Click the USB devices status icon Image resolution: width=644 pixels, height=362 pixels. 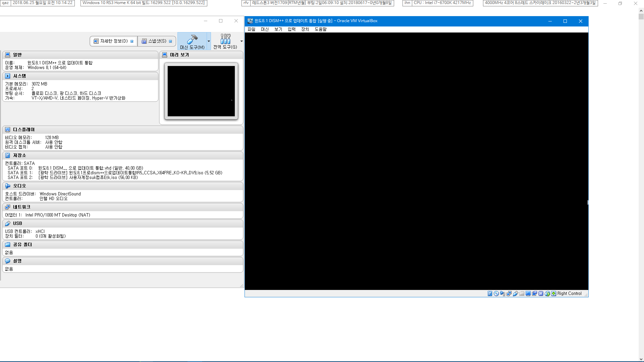(x=515, y=294)
